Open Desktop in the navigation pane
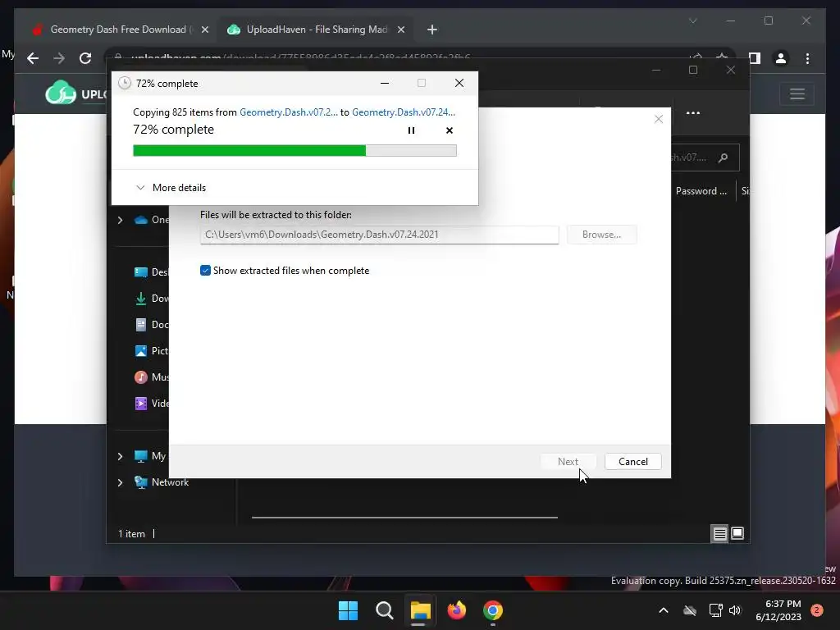This screenshot has height=630, width=840. 151,272
